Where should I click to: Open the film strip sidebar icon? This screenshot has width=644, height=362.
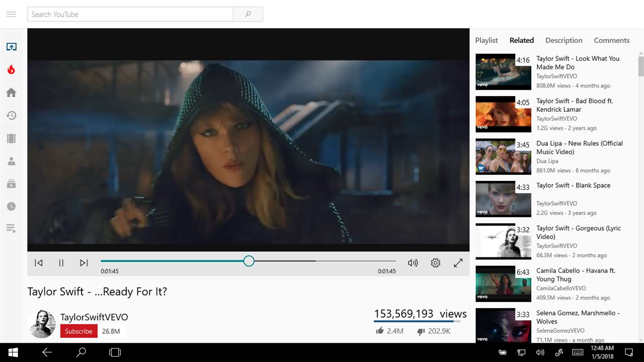click(11, 139)
